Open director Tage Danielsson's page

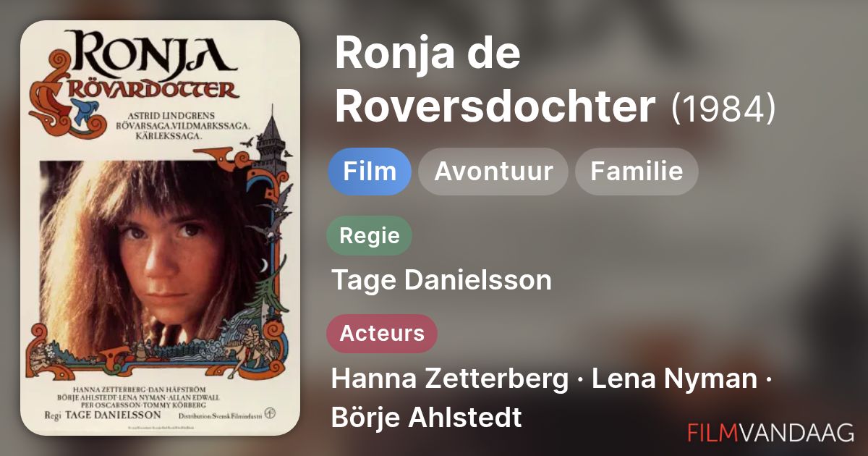click(x=441, y=280)
